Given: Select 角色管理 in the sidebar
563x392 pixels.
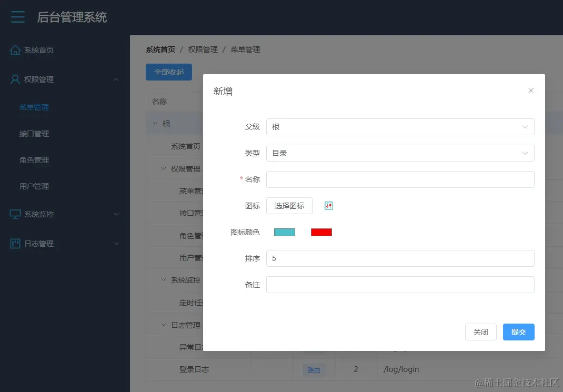Looking at the screenshot, I should point(34,160).
